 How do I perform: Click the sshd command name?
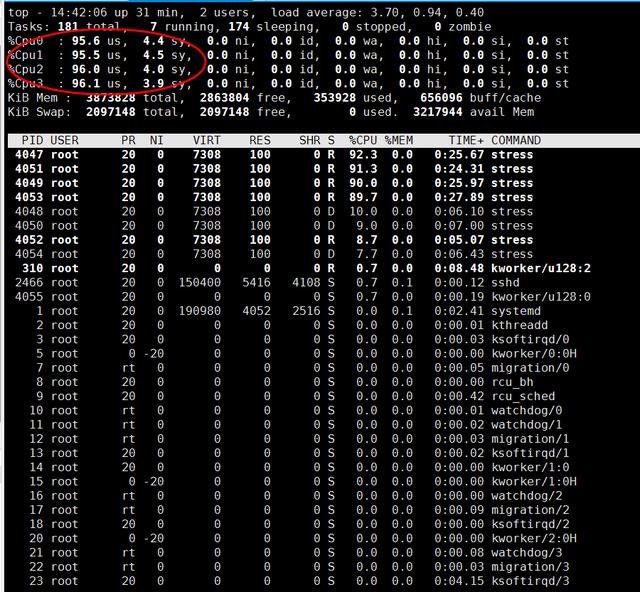point(505,283)
